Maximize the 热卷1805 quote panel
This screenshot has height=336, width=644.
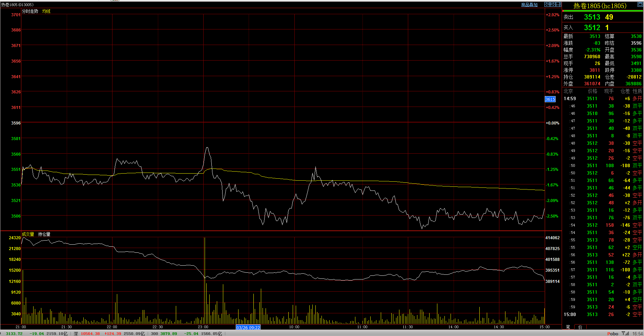coord(640,4)
